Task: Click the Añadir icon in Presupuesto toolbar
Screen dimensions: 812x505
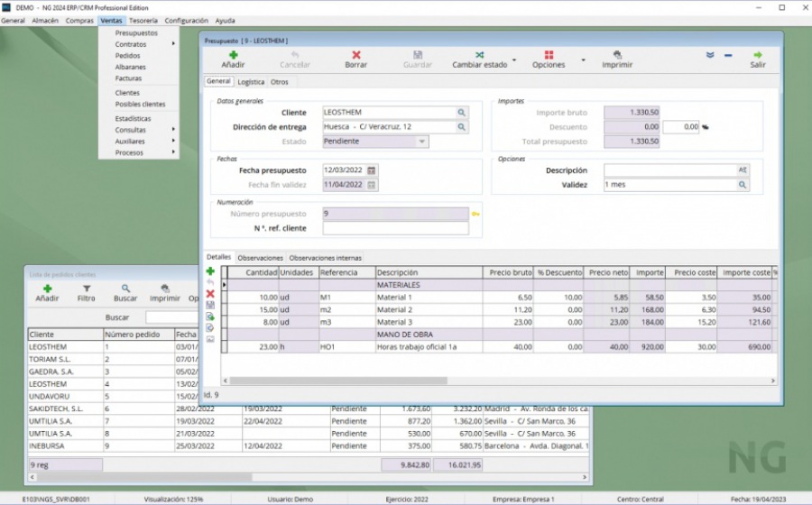Action: click(x=233, y=55)
